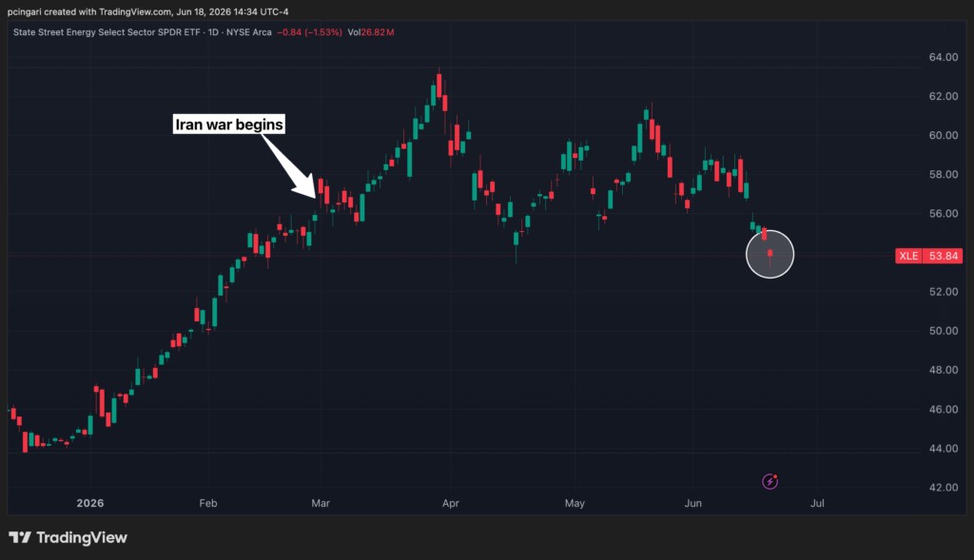Click the ETF title State Street Energy Select Sector SPDR
The width and height of the screenshot is (974, 560).
(x=107, y=32)
